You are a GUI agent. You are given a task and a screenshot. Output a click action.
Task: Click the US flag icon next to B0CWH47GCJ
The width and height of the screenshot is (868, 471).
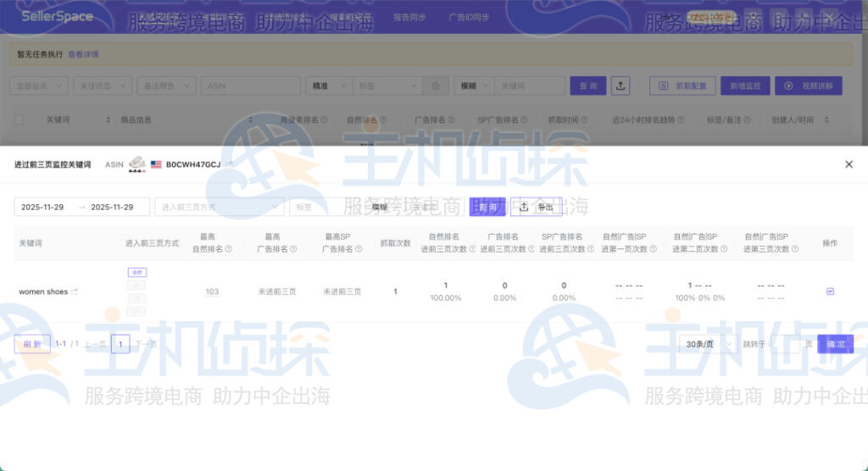(156, 164)
